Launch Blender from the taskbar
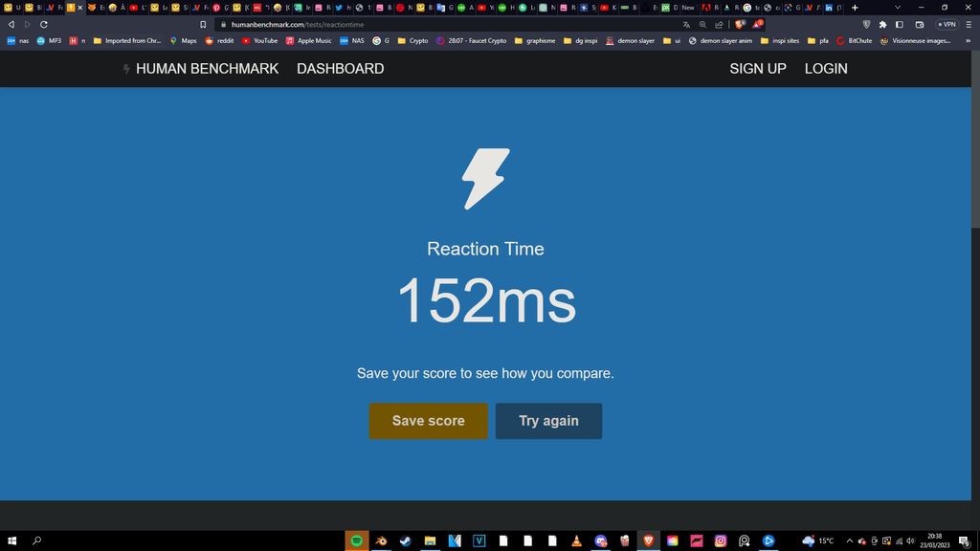 coord(381,540)
